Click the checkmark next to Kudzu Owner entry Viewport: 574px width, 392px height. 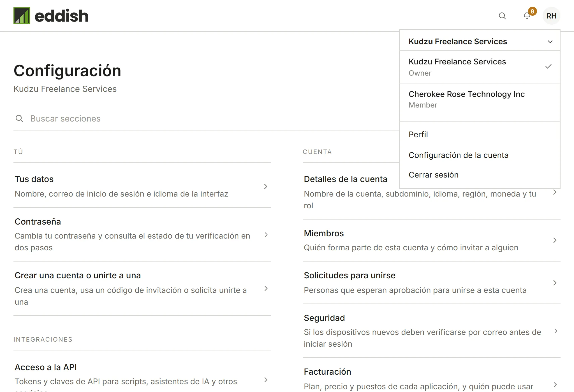point(548,66)
